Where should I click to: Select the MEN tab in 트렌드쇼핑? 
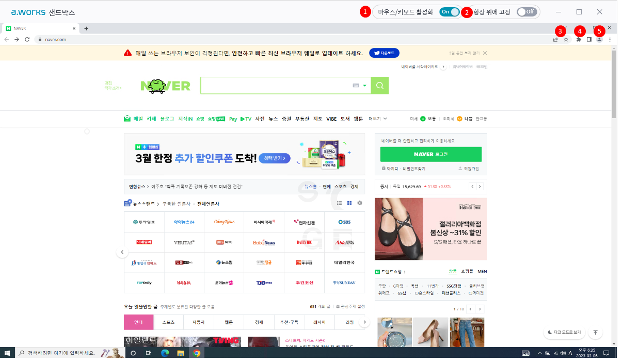click(x=482, y=271)
